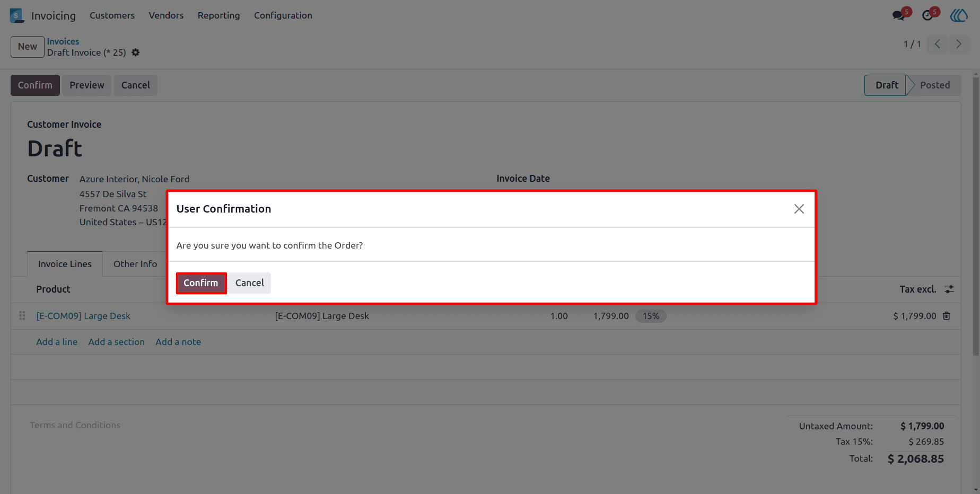The width and height of the screenshot is (980, 494).
Task: Open the [E-COM09] Large Desk product link
Action: pyautogui.click(x=83, y=316)
